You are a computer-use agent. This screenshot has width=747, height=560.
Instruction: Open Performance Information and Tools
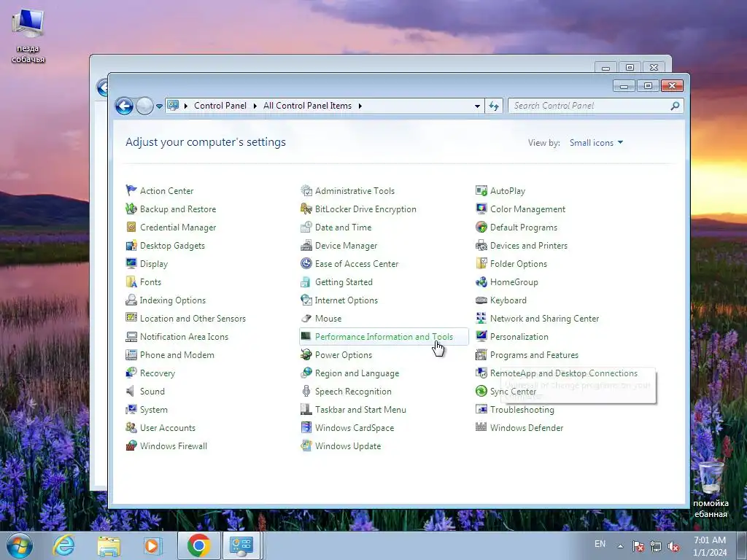[384, 337]
